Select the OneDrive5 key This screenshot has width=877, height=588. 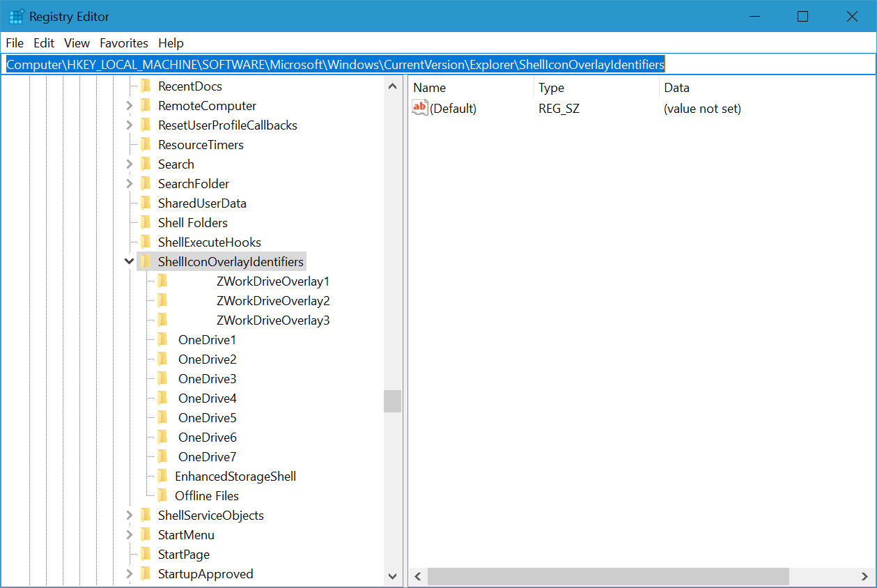click(207, 418)
